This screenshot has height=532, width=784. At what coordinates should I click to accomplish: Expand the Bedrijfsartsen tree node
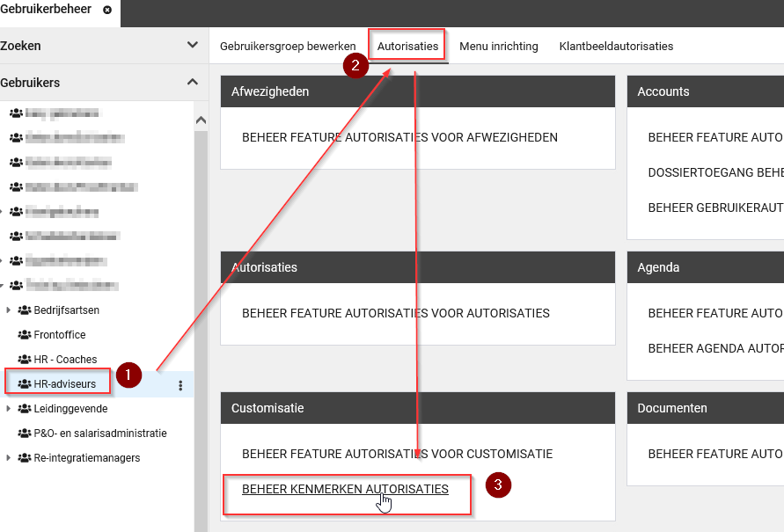coord(9,310)
